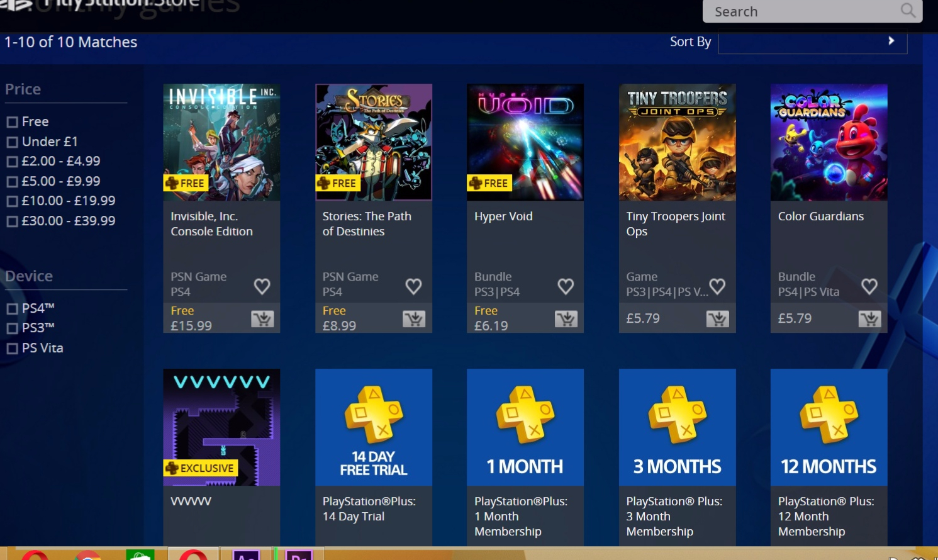Open the Color Guardians cover image
Image resolution: width=938 pixels, height=560 pixels.
[829, 142]
